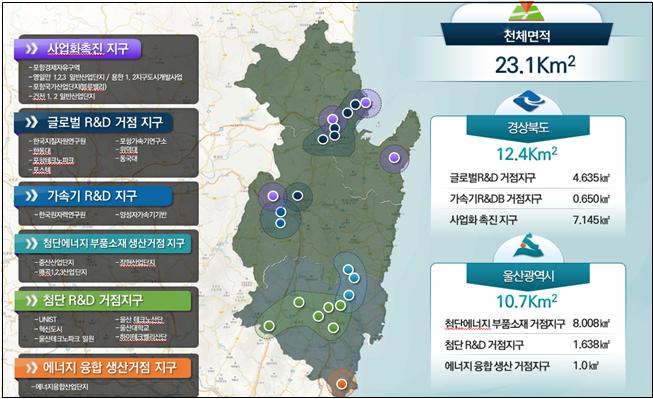Viewport: 653px width, 399px height.
Task: Open the 글로벌 R&D 거점 지구 header
Action: click(94, 122)
